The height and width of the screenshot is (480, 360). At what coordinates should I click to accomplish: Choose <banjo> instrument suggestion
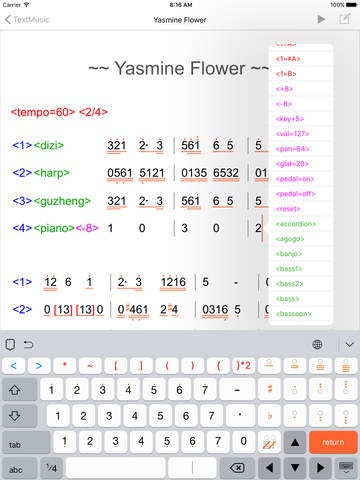click(301, 254)
